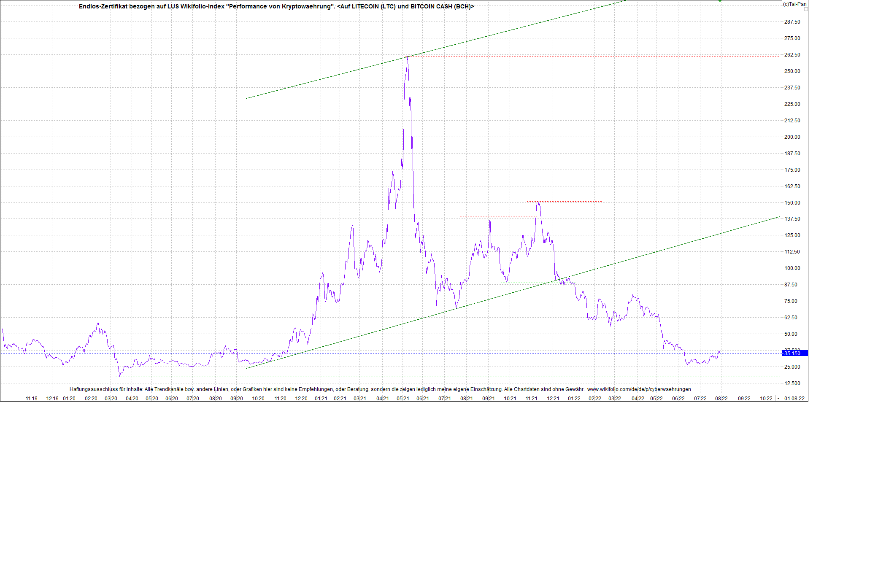886x588 pixels.
Task: Click the 150.00 price axis label
Action: click(x=792, y=203)
